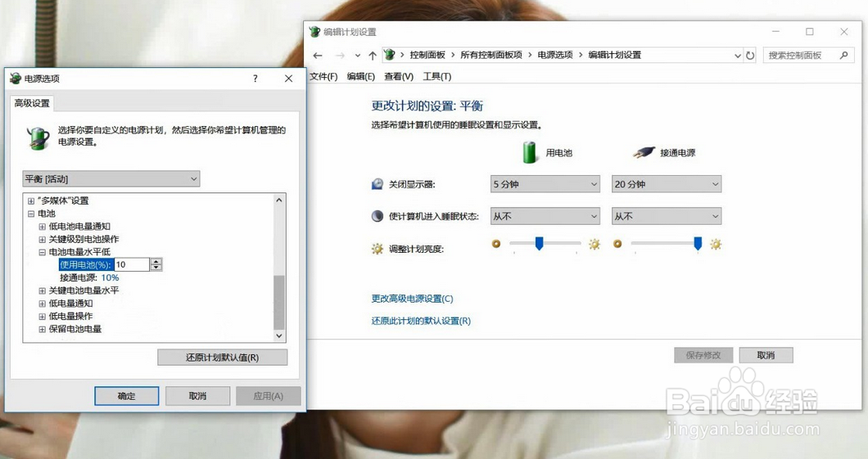Image resolution: width=868 pixels, height=459 pixels.
Task: Click the dim sun icon on the plugged-in brightness slider
Action: pos(617,243)
